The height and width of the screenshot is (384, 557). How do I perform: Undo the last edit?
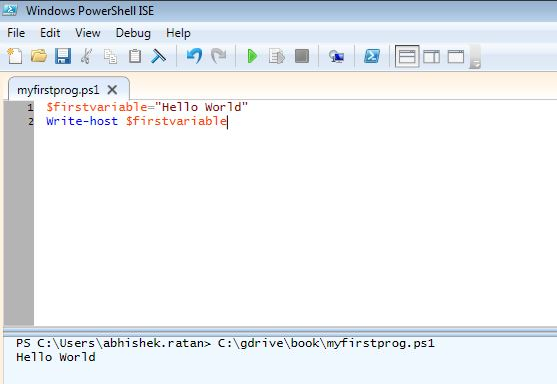[194, 56]
